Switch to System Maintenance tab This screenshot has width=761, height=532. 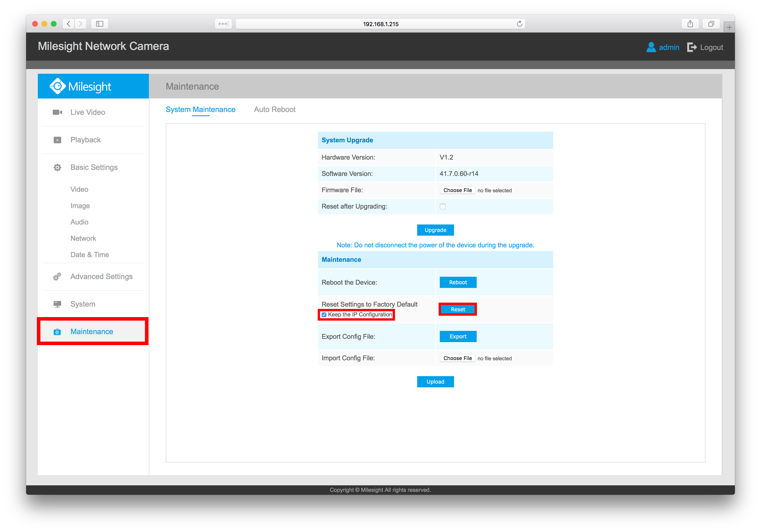click(x=201, y=109)
